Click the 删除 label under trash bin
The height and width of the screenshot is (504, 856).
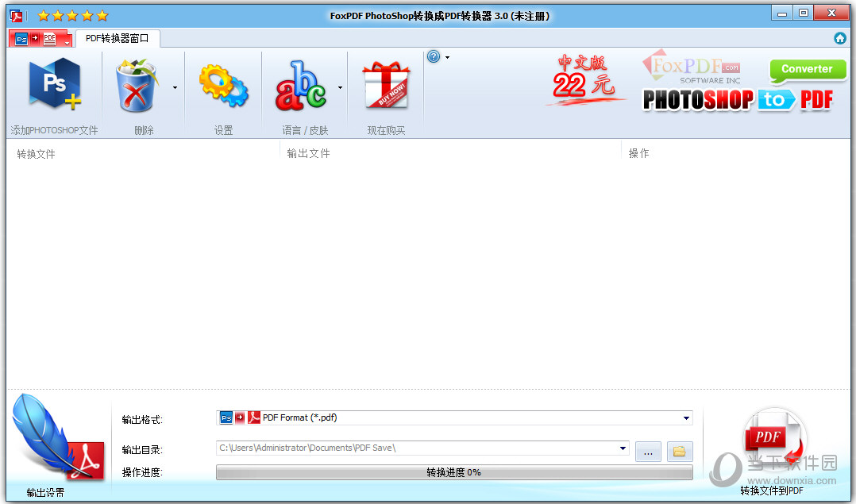(145, 130)
